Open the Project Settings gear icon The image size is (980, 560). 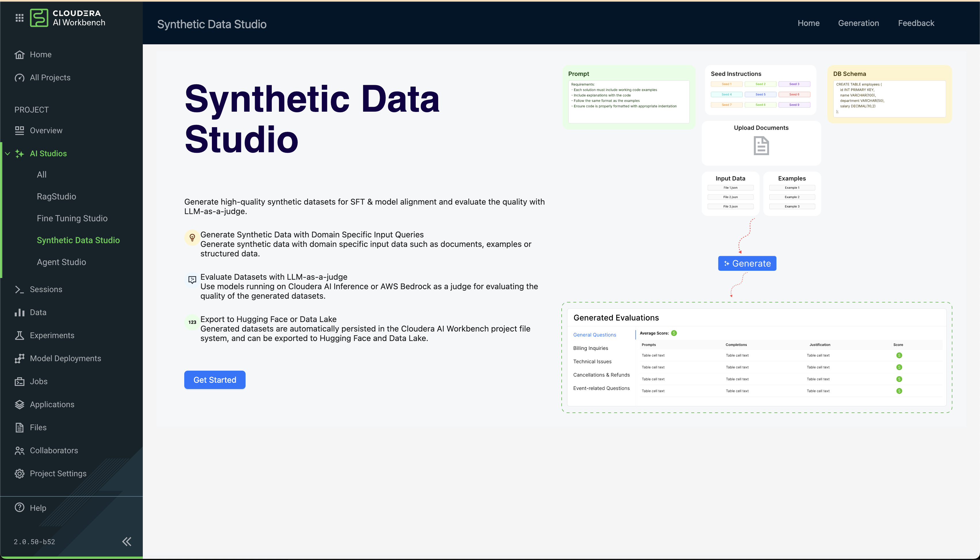tap(19, 473)
